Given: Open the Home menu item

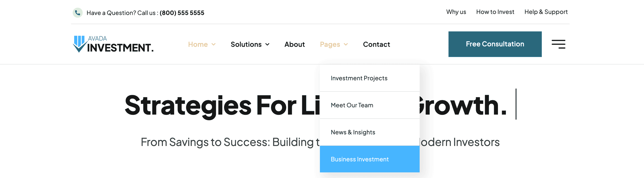Looking at the screenshot, I should tap(198, 44).
